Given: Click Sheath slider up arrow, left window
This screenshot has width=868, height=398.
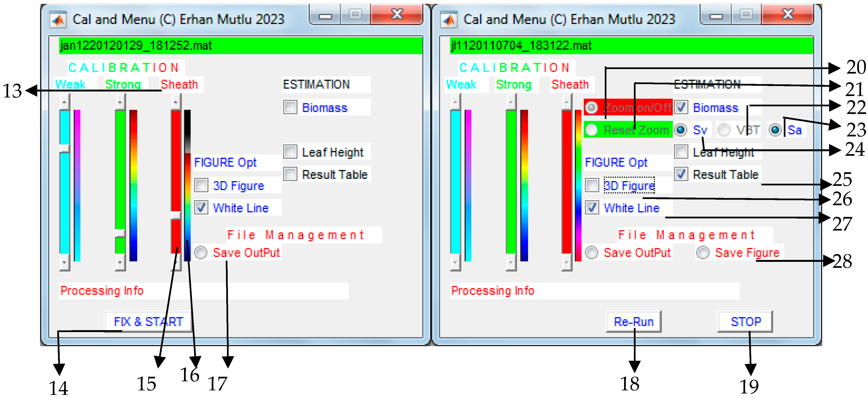Looking at the screenshot, I should (176, 102).
